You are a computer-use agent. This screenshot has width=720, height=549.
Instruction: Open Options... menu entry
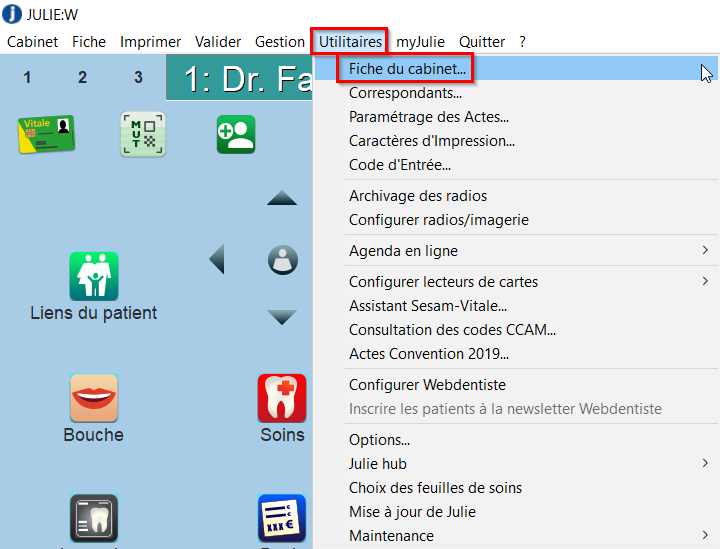coord(515,439)
